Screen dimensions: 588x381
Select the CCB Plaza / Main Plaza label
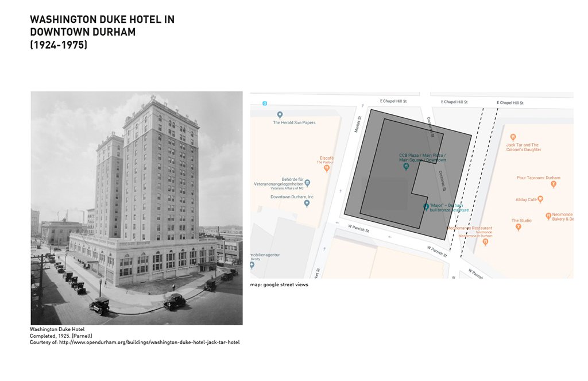(422, 157)
